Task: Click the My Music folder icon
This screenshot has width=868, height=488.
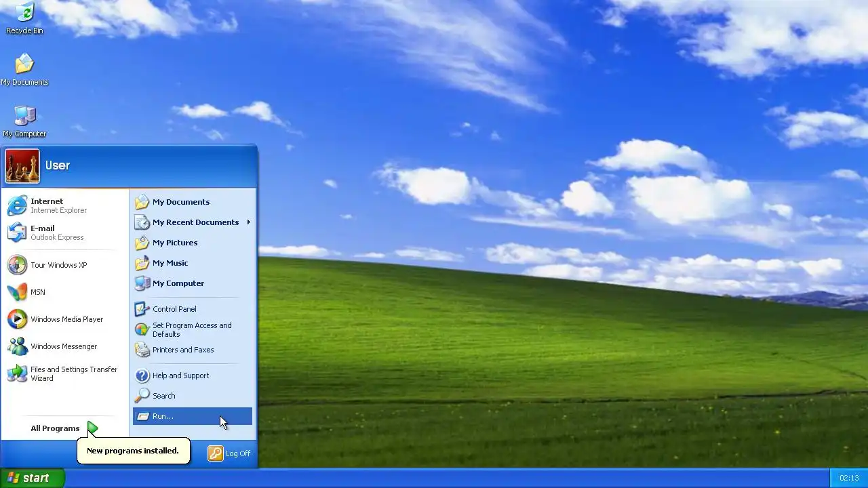Action: point(142,263)
